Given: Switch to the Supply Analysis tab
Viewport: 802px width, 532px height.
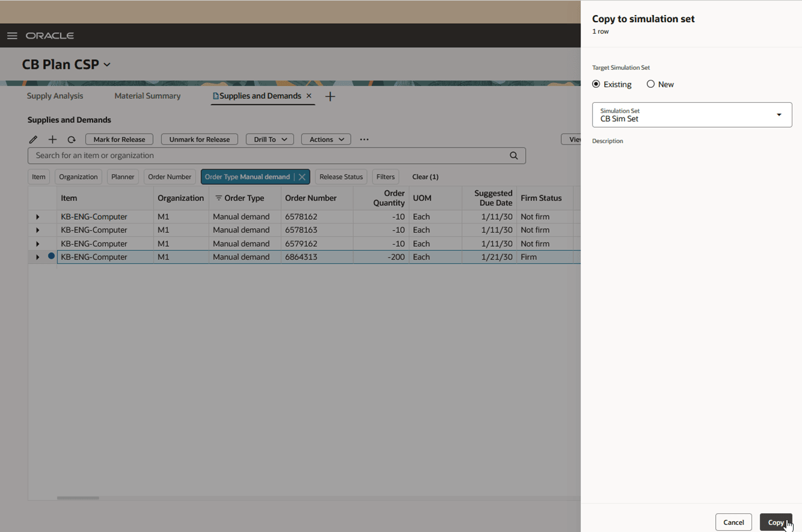Looking at the screenshot, I should (x=55, y=96).
